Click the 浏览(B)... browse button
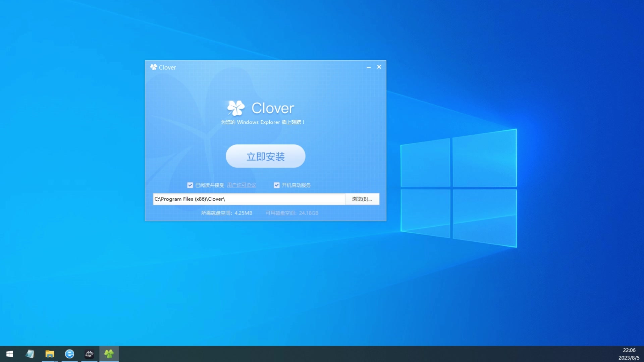The image size is (644, 362). [x=362, y=199]
